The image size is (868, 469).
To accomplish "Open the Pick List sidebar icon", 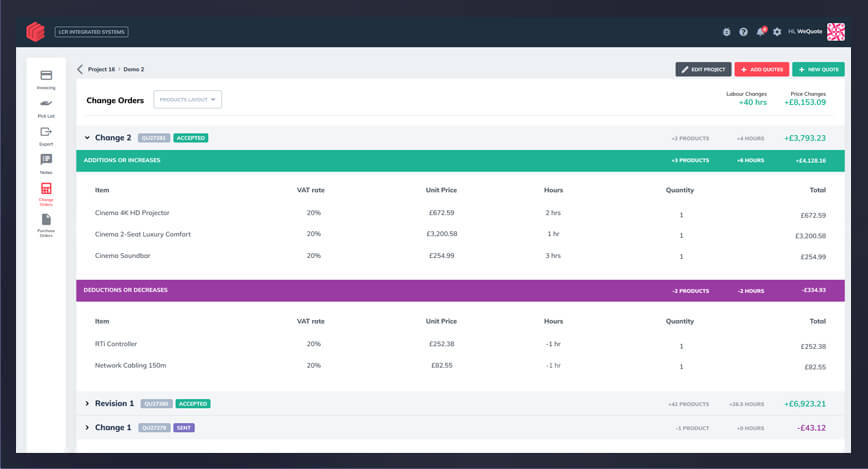I will (46, 106).
